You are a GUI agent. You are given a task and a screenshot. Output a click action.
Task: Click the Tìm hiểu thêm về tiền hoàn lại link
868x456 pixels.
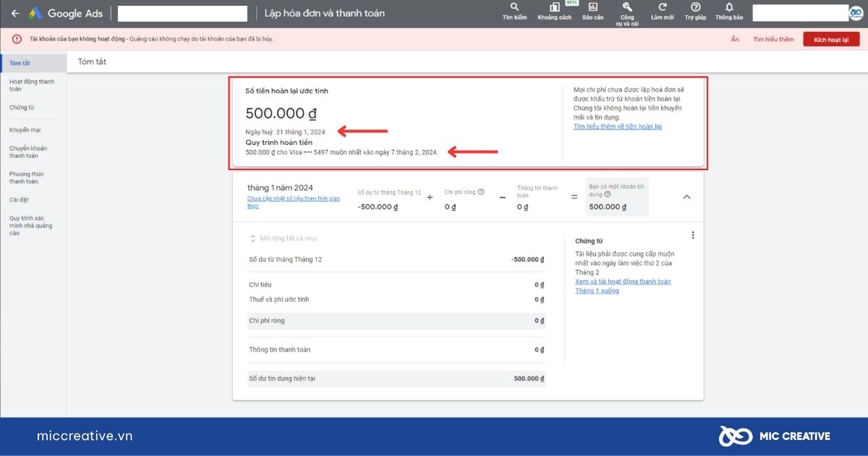tap(618, 127)
